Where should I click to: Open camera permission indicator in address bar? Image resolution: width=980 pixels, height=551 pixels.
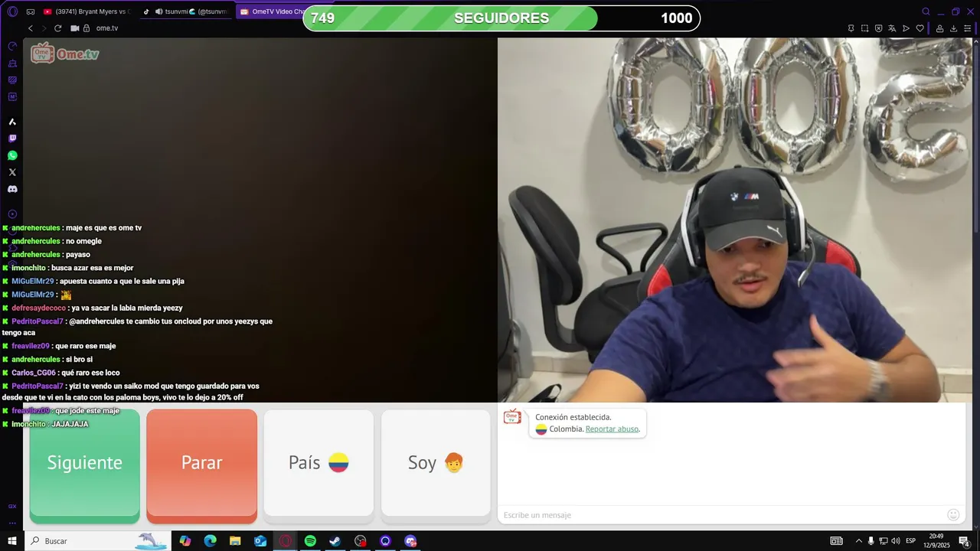[75, 28]
